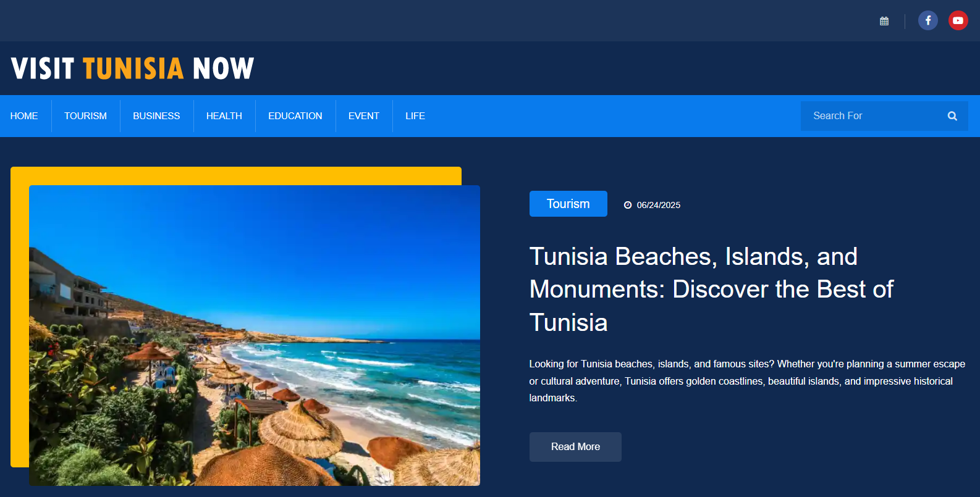Screen dimensions: 980x497
Task: Click the calendar icon in top bar
Action: pyautogui.click(x=884, y=21)
